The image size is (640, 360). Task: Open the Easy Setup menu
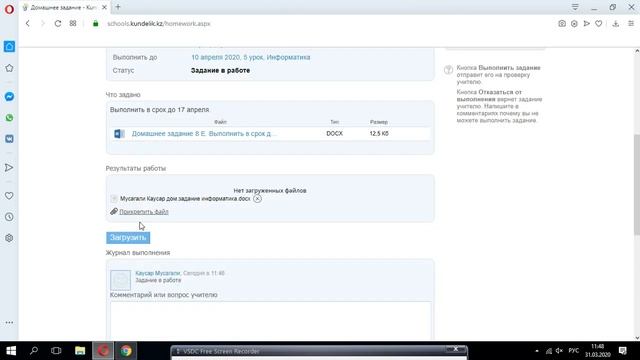[631, 24]
